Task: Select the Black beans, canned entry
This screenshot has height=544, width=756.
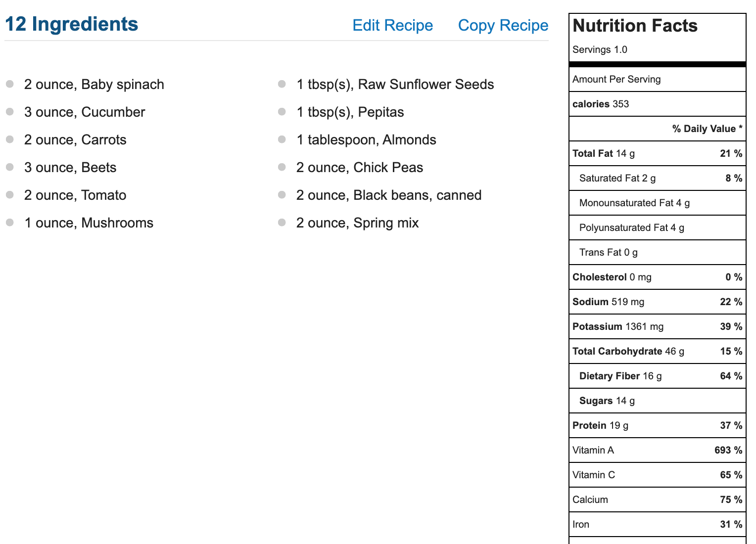Action: tap(389, 195)
